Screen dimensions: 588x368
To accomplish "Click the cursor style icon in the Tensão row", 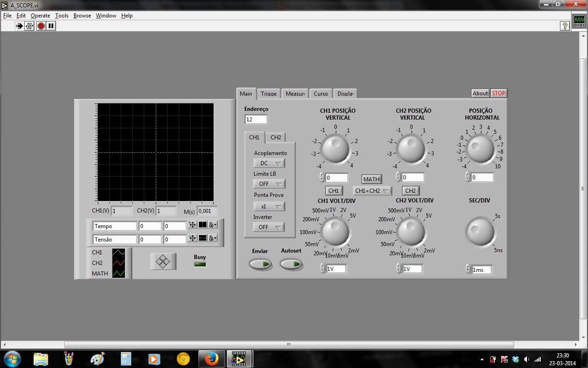I will click(x=203, y=238).
